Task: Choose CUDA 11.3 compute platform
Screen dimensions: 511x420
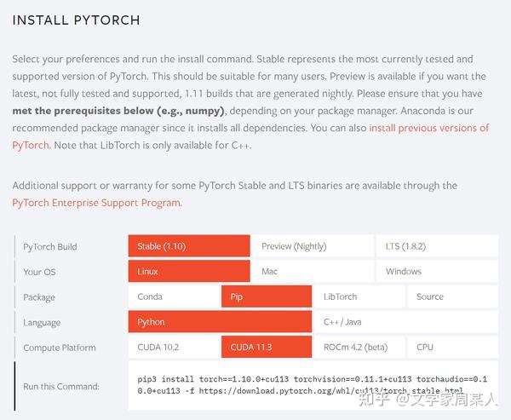Action: (x=266, y=348)
